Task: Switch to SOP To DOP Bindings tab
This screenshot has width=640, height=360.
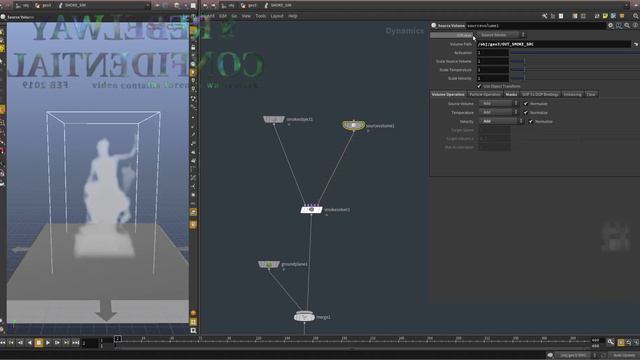Action: tap(540, 94)
